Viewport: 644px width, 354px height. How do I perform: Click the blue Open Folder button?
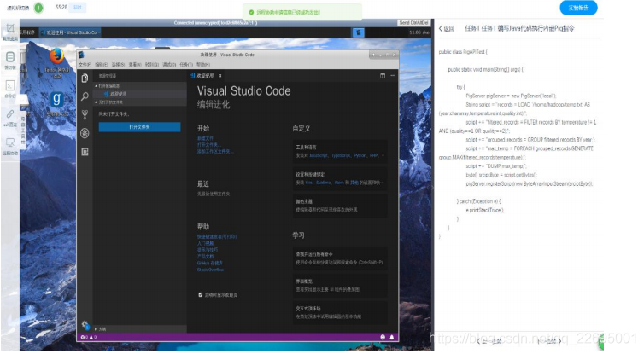[x=139, y=126]
